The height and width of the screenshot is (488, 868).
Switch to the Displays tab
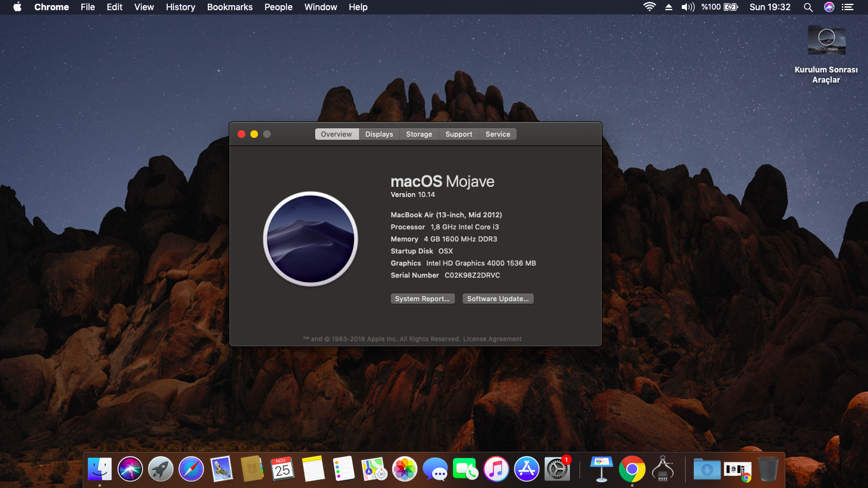[379, 134]
